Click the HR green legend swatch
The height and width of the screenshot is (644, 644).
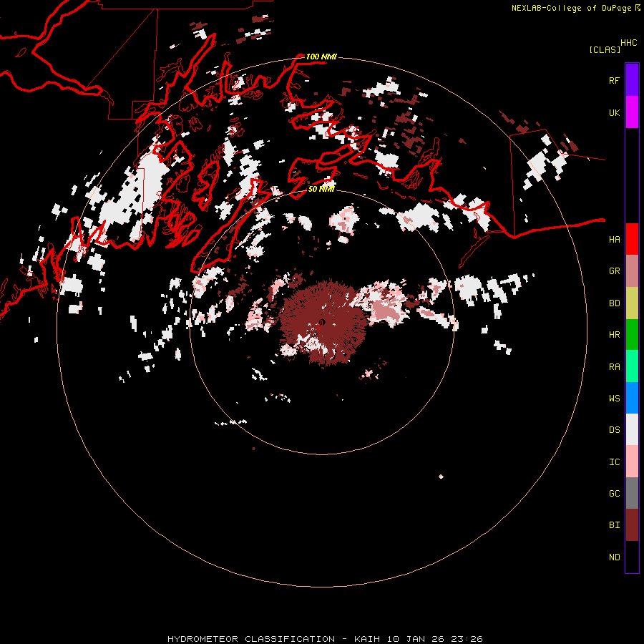tap(632, 335)
